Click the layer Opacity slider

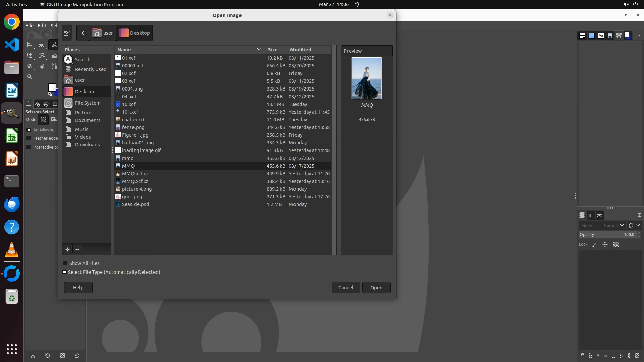[x=606, y=235]
